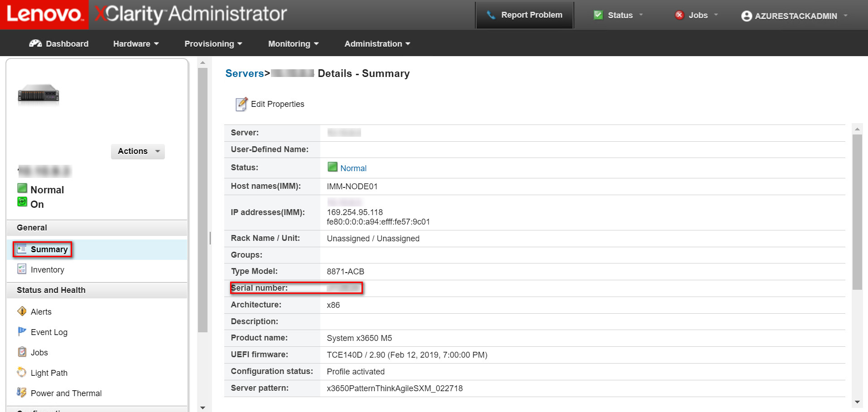This screenshot has width=868, height=412.
Task: Click server pattern x3650PatternThinkAgileSXM_022718
Action: click(395, 388)
